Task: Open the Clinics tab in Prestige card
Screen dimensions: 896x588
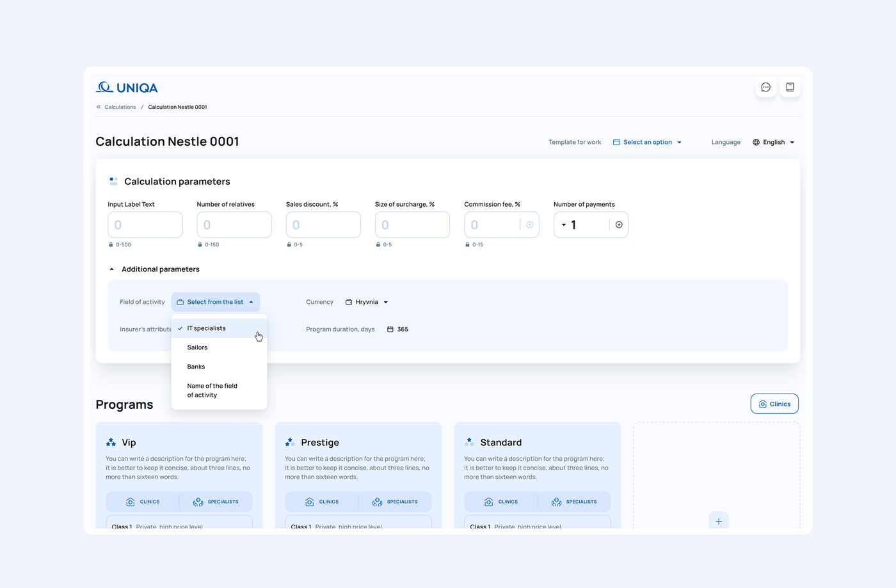Action: (x=322, y=502)
